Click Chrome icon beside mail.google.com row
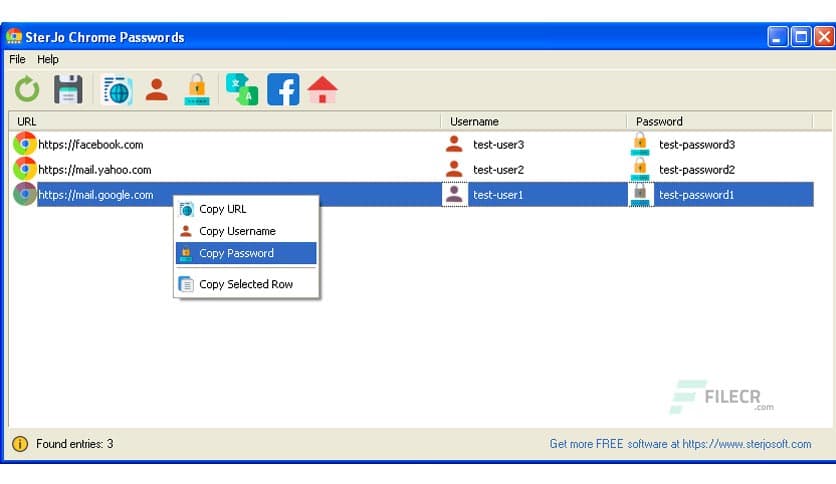 (25, 194)
